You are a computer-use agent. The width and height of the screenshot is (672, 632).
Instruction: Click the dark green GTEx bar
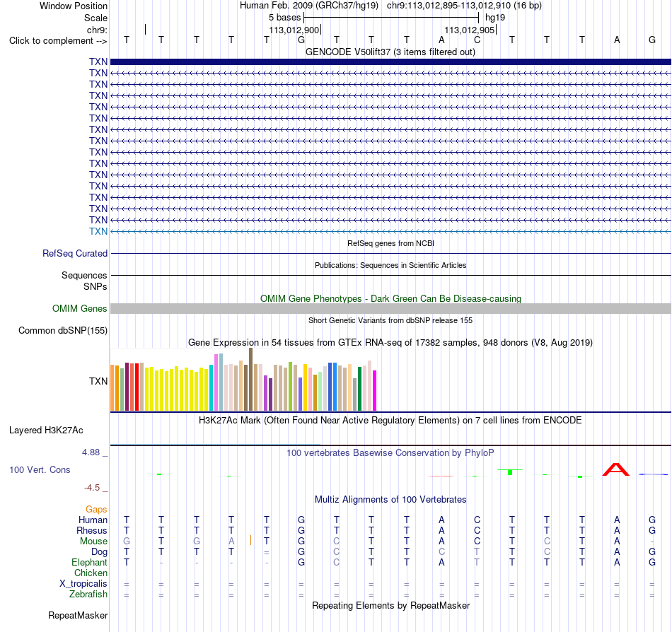(x=359, y=389)
